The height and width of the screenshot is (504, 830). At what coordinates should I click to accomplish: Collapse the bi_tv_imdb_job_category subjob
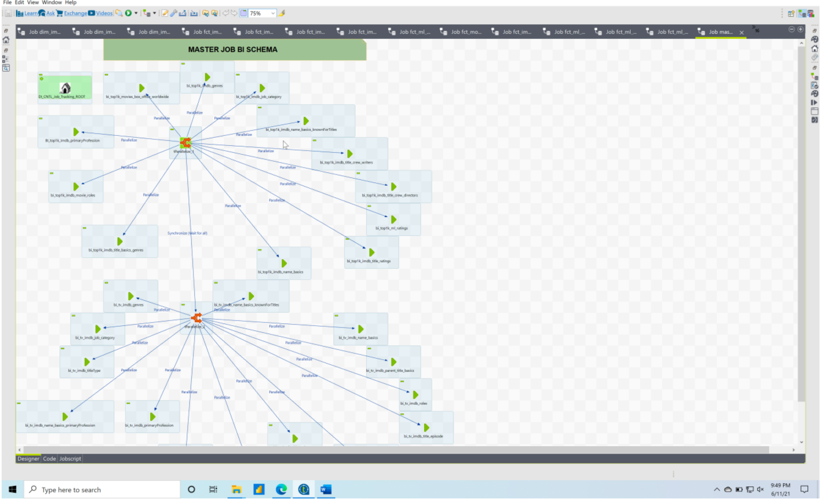click(73, 316)
